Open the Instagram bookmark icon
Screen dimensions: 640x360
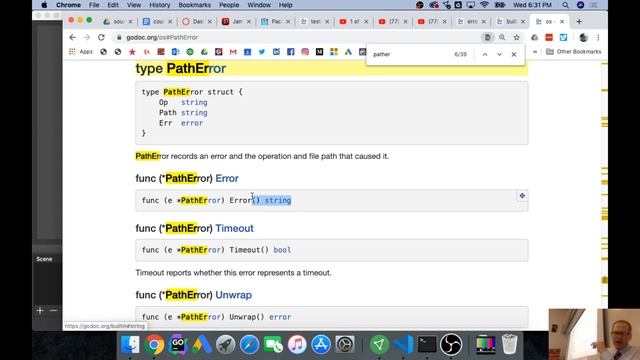(x=305, y=51)
